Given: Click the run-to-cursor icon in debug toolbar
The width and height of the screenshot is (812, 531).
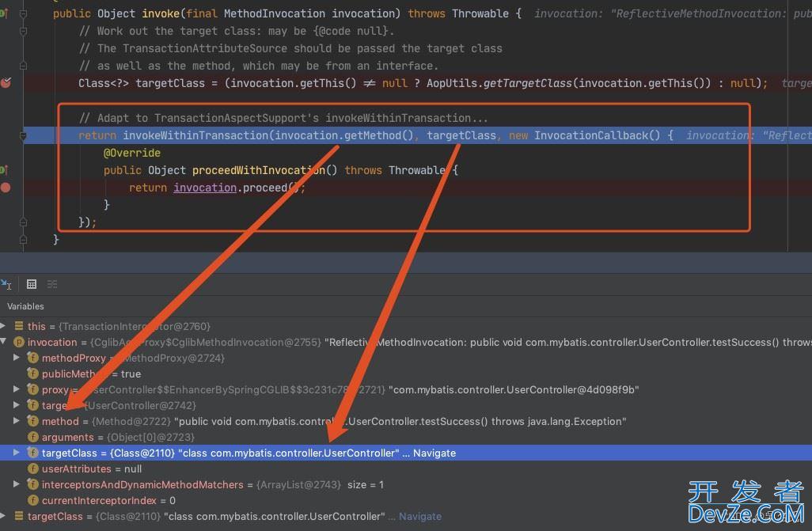Looking at the screenshot, I should pyautogui.click(x=6, y=284).
